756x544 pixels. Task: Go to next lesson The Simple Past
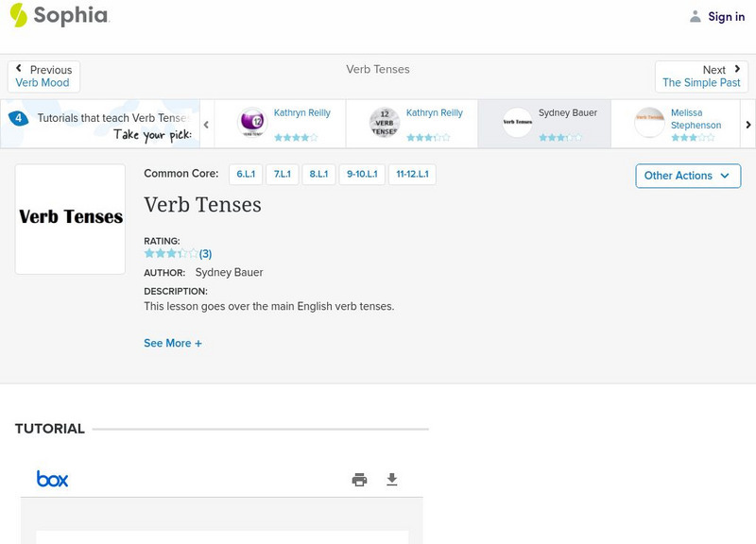701,76
